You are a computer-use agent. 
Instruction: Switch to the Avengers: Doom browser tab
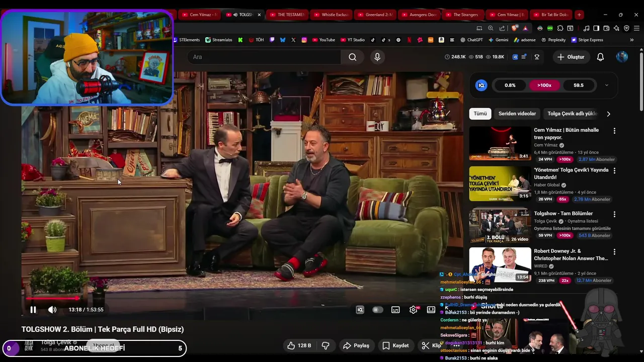419,15
